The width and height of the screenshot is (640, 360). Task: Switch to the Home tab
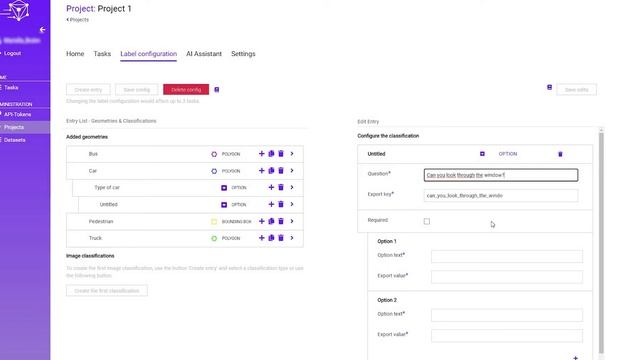click(75, 54)
